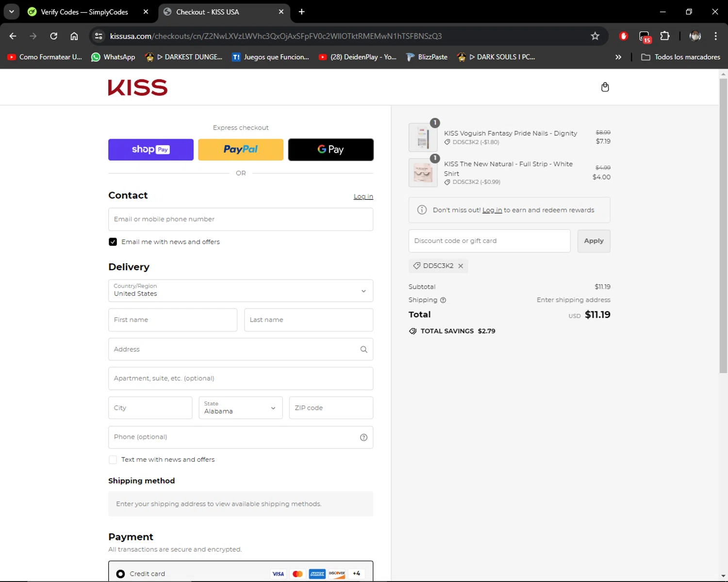728x582 pixels.
Task: Click the browser profile avatar
Action: click(x=695, y=36)
